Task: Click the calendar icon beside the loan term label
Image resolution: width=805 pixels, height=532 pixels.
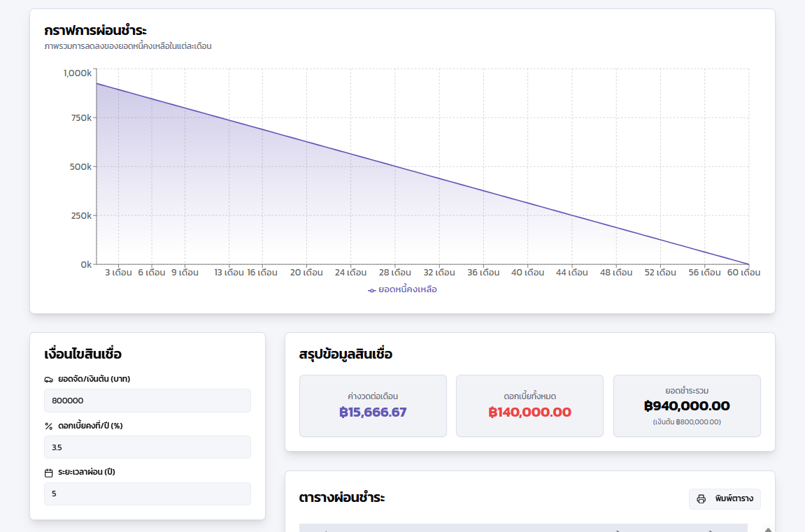Action: coord(49,473)
